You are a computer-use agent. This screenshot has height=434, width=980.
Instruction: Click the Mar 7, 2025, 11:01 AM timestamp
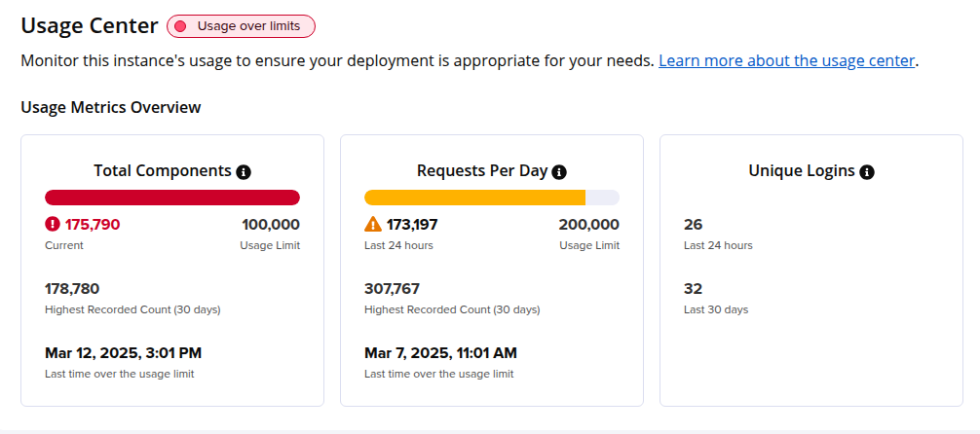pos(440,352)
